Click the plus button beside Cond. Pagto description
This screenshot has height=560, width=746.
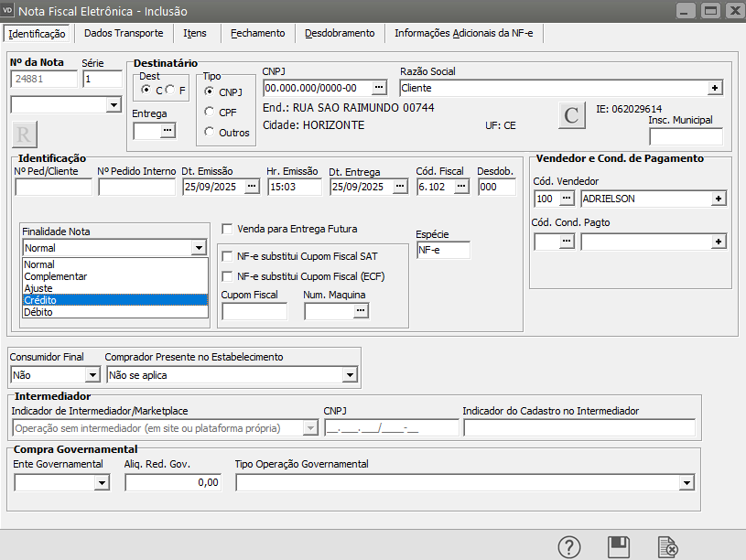tap(719, 242)
